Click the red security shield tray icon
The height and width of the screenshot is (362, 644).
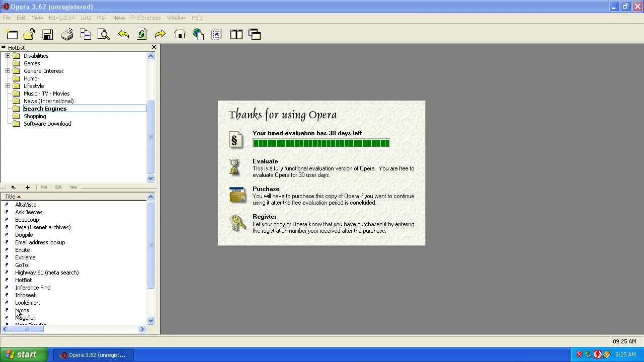pos(579,354)
